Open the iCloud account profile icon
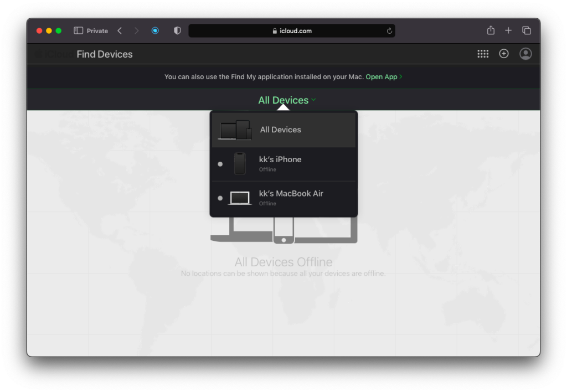Screen dimensions: 567x392 click(525, 54)
